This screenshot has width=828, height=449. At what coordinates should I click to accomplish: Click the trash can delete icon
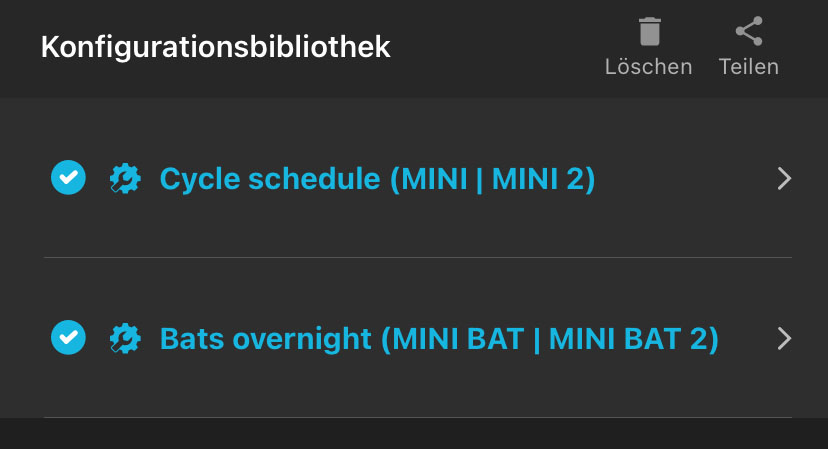649,32
